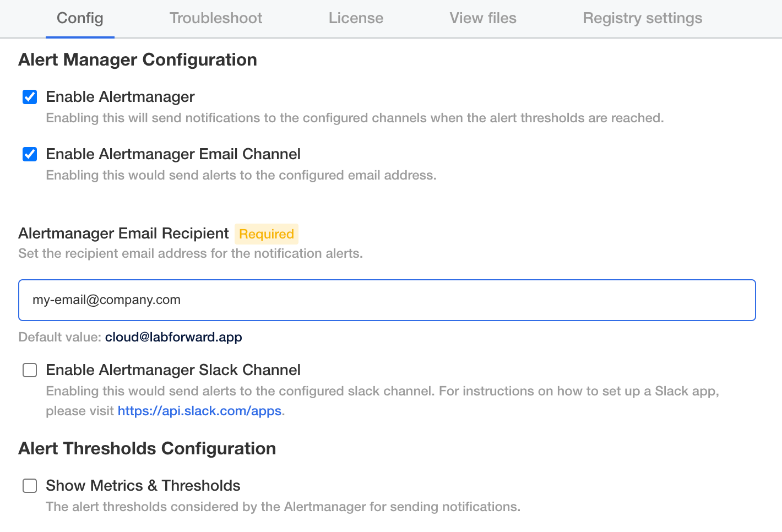Open the View files tab
The width and height of the screenshot is (782, 532).
pyautogui.click(x=483, y=18)
